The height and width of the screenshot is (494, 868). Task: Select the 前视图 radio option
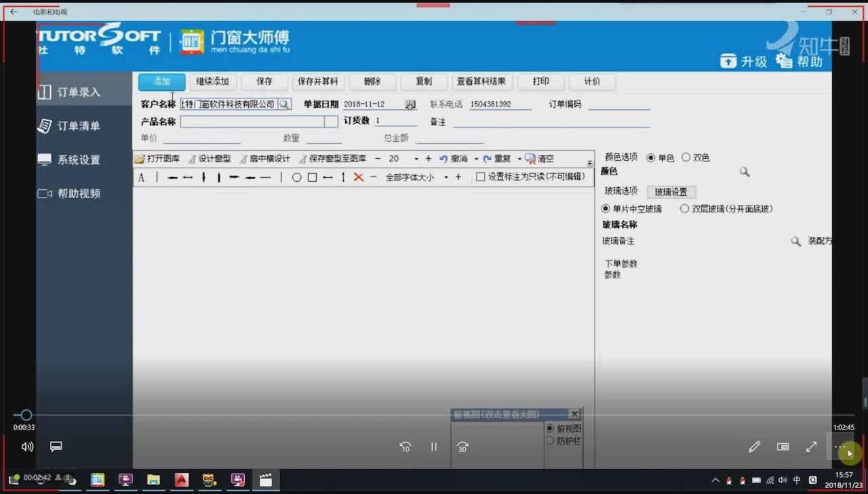coord(550,428)
